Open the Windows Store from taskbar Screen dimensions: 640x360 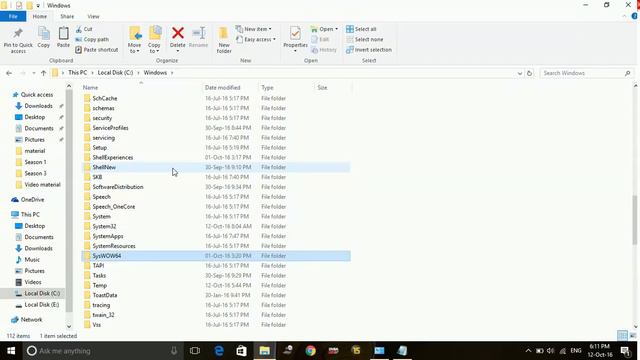(242, 351)
